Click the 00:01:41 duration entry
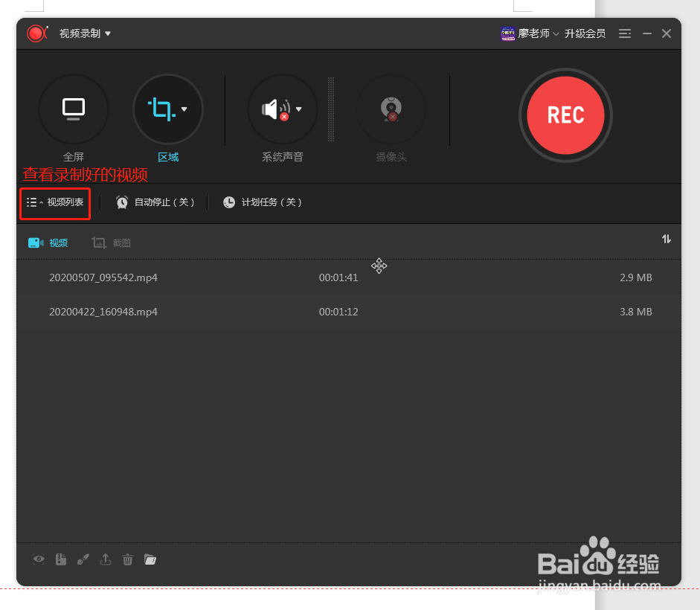Screen dimensions: 700x610 pos(338,277)
